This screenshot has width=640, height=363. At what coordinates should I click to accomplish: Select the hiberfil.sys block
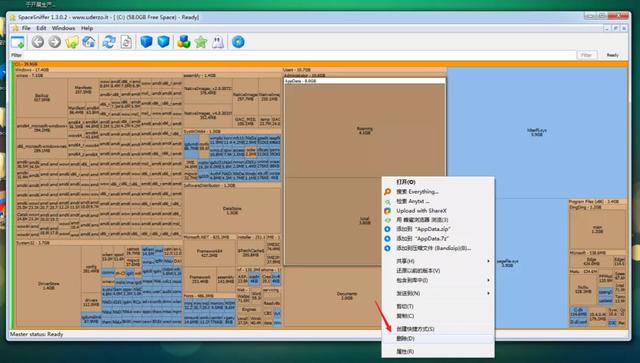(537, 132)
